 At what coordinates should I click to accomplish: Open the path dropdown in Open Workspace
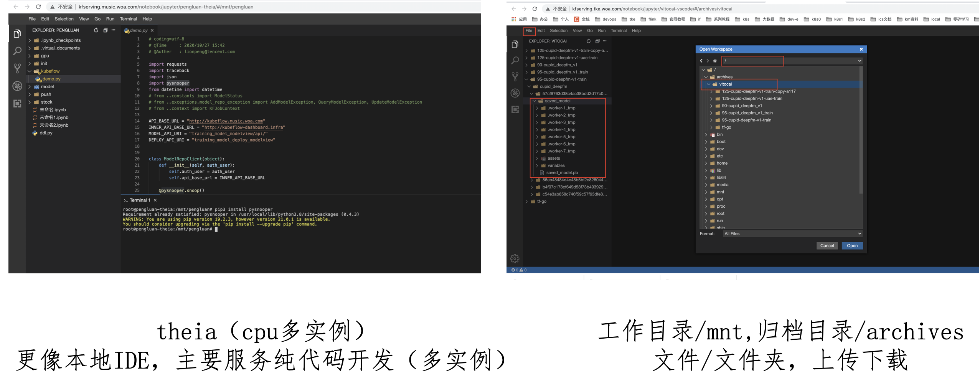[x=860, y=61]
